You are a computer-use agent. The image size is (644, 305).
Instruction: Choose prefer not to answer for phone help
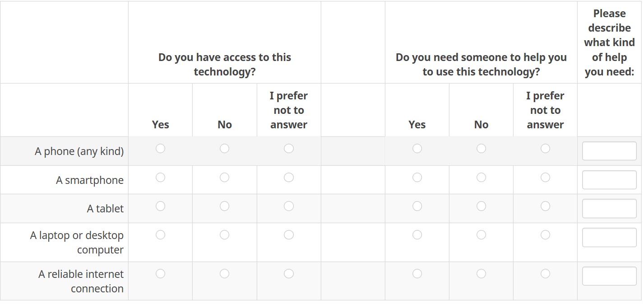pos(545,148)
